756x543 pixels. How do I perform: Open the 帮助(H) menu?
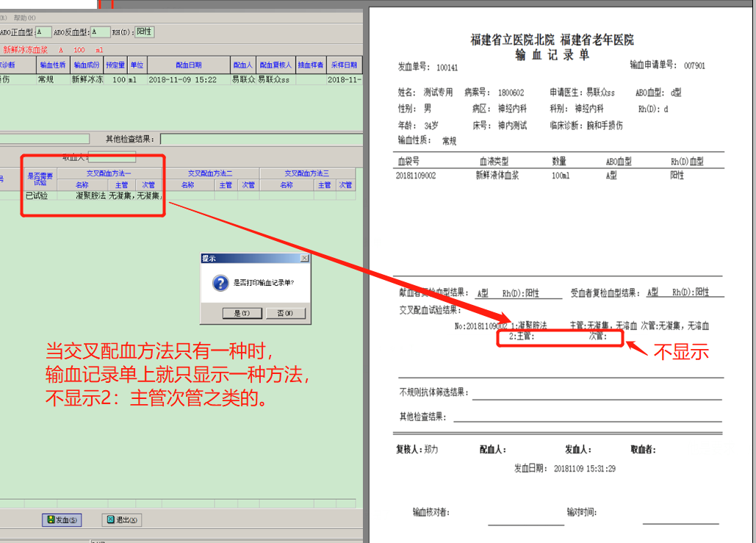tap(24, 18)
